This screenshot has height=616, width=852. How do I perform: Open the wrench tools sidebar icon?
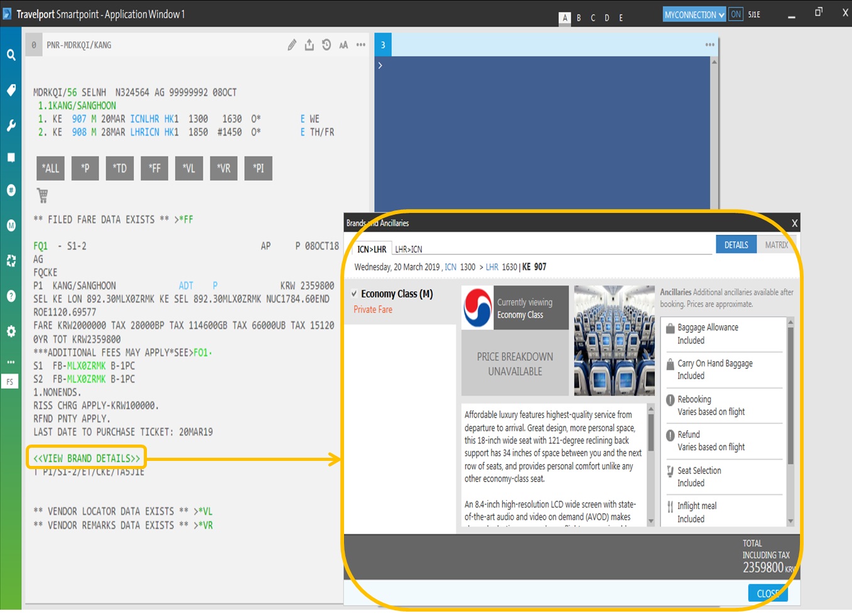pos(11,125)
